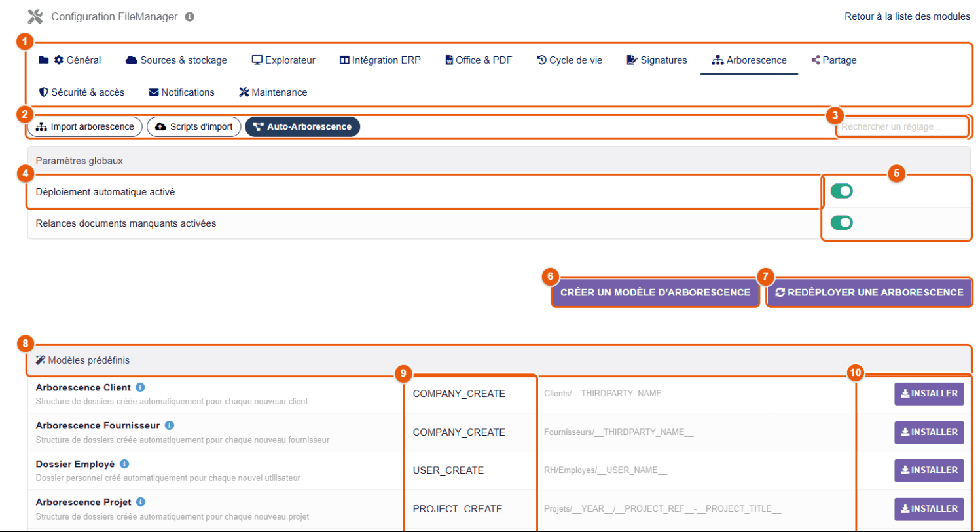Click Créer un modèle d'arborescence button
This screenshot has width=980, height=532.
[655, 292]
